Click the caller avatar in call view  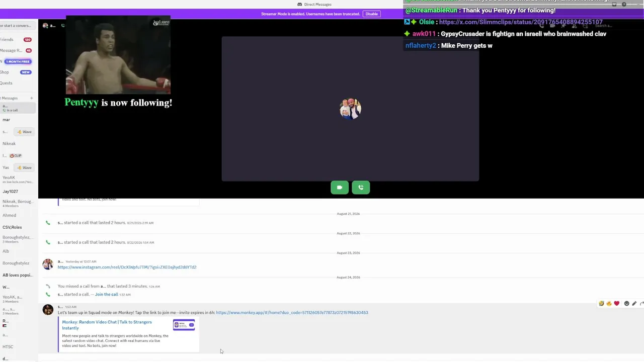(350, 109)
